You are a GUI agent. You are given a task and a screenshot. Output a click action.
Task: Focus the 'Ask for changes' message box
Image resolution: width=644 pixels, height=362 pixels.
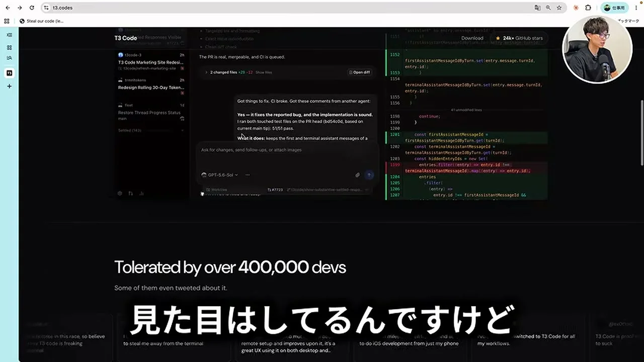click(286, 150)
